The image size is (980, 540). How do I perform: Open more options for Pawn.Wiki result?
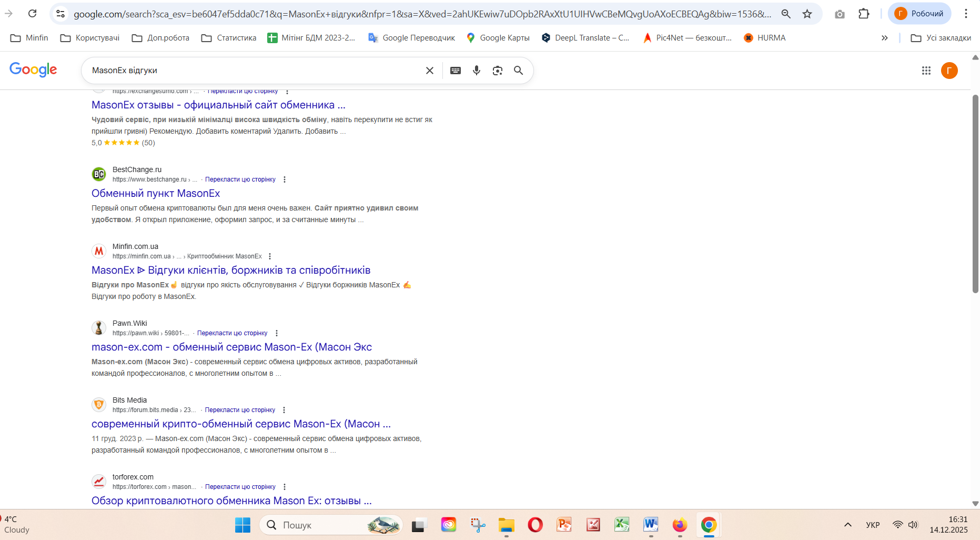(277, 333)
